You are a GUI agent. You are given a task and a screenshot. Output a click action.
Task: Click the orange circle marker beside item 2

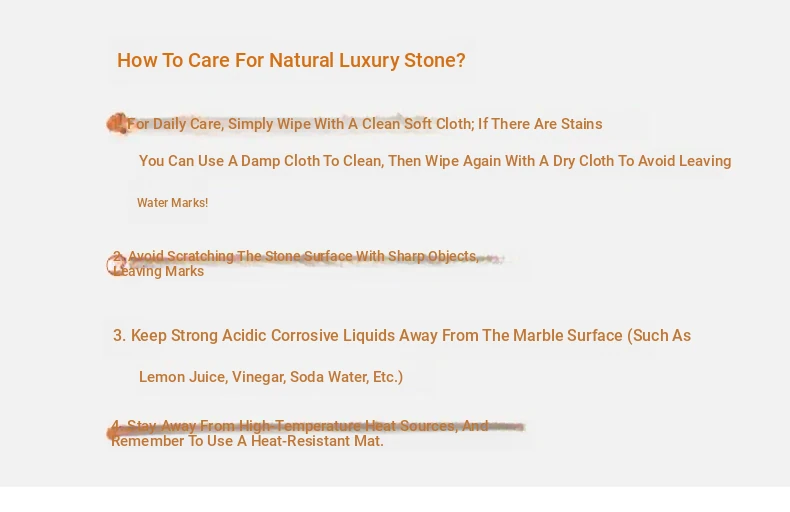116,265
